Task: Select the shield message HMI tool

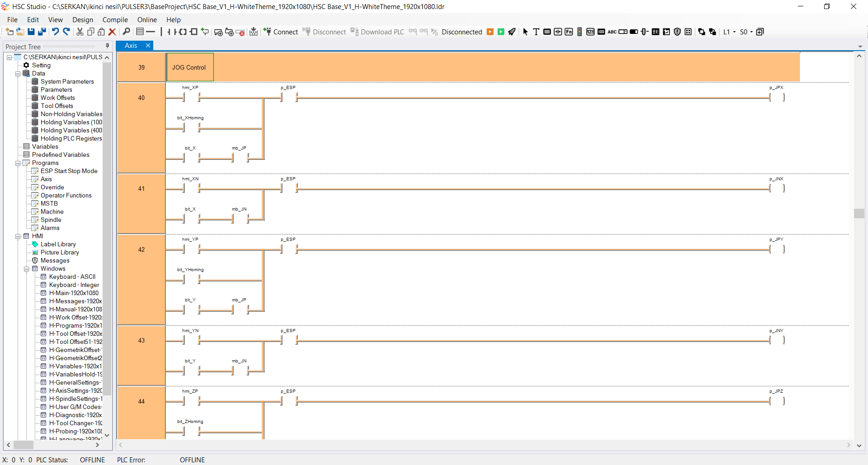Action: click(677, 32)
